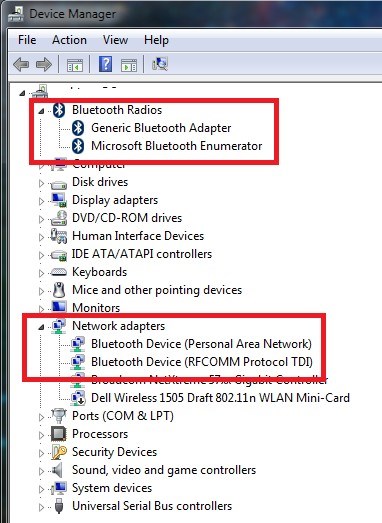This screenshot has width=382, height=523.
Task: Click the RFCOMM Protocol TDI device icon
Action: (78, 362)
